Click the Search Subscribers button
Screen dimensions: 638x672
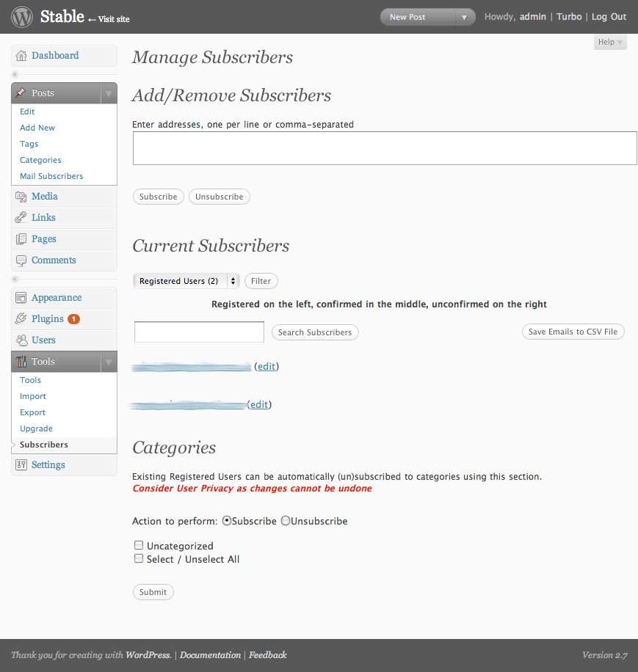(x=315, y=332)
